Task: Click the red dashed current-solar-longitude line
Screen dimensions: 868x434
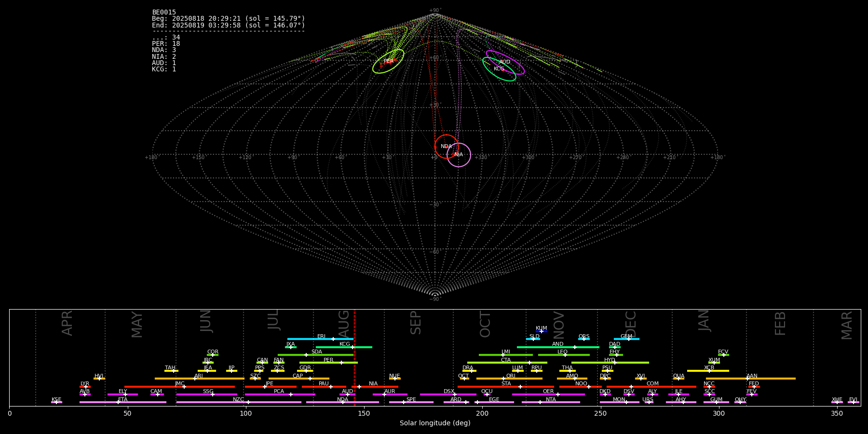Action: [x=354, y=357]
